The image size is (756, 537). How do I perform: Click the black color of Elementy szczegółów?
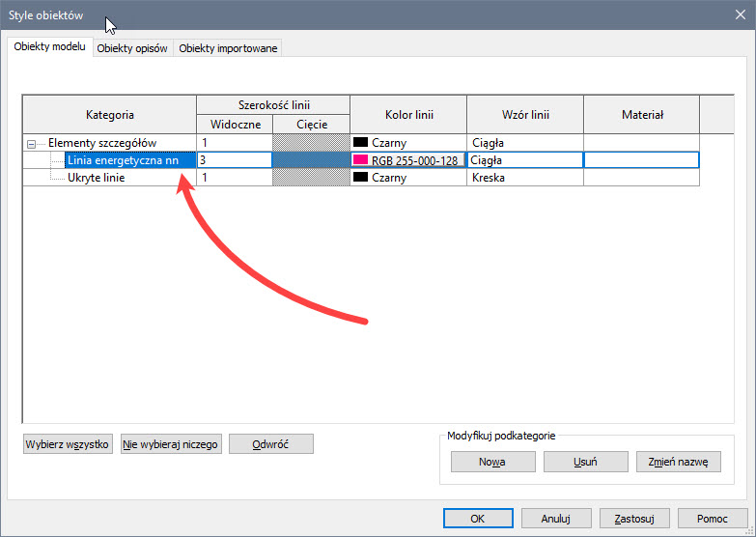tap(362, 143)
